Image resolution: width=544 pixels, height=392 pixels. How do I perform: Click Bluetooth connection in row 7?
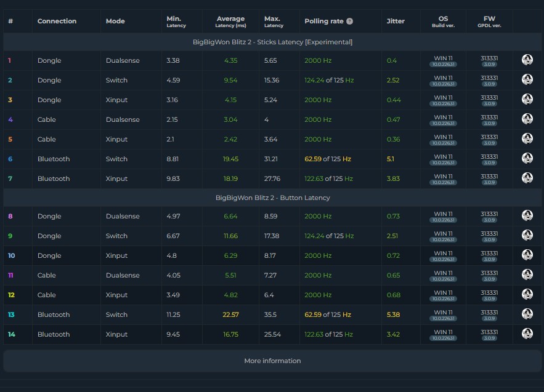(x=54, y=178)
